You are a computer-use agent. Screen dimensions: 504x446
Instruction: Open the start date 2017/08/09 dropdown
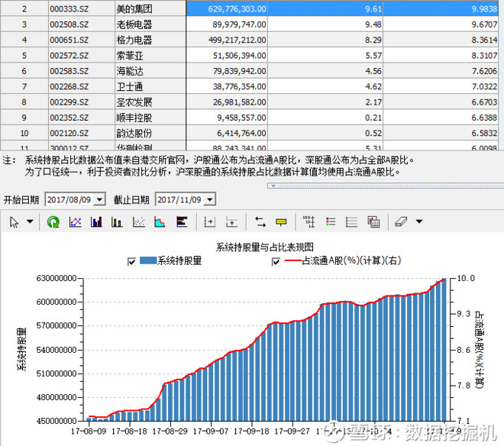click(99, 199)
